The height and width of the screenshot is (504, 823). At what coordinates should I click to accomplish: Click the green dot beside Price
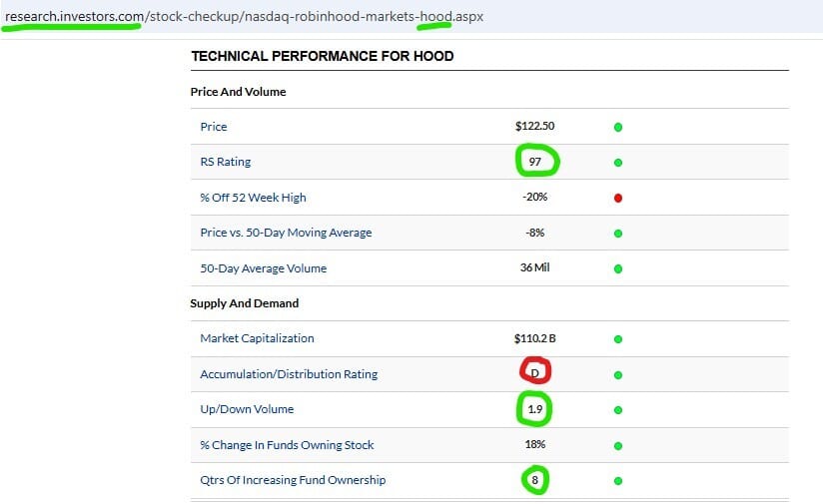click(618, 127)
